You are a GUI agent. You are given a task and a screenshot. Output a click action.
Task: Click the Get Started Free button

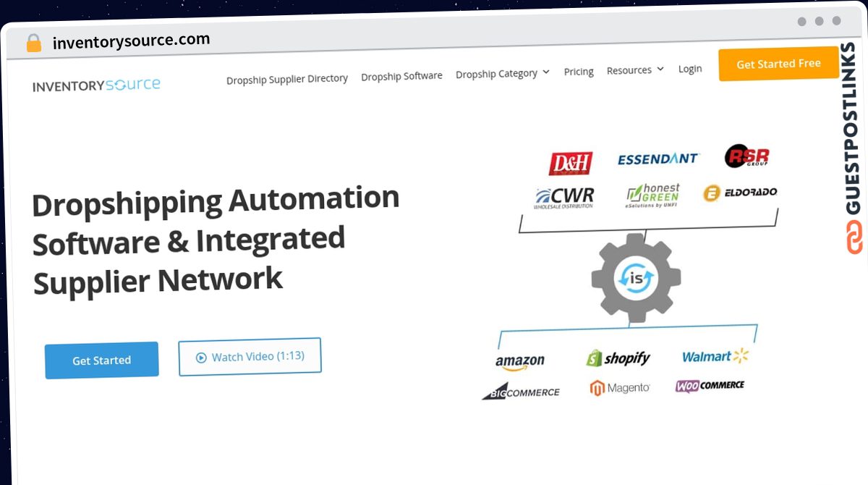(x=778, y=64)
